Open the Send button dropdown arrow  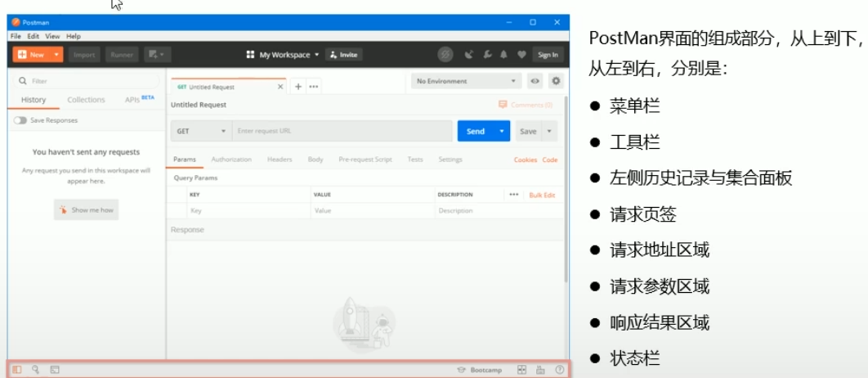(502, 132)
